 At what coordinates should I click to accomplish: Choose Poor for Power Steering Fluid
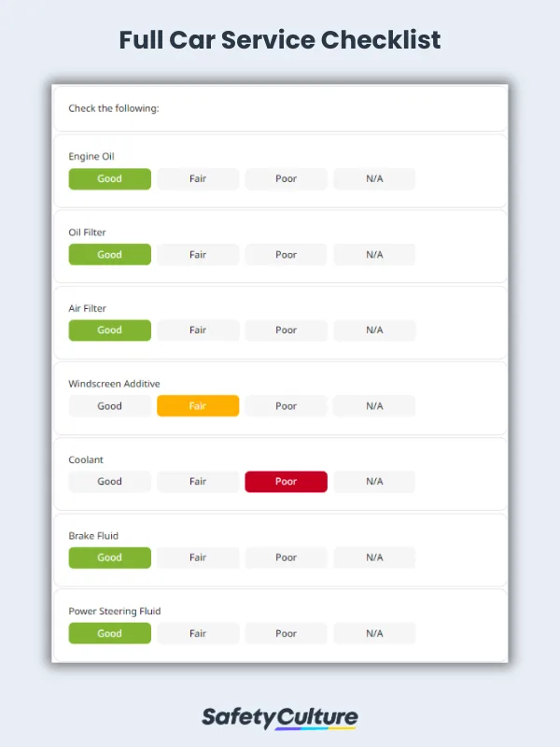click(x=286, y=633)
